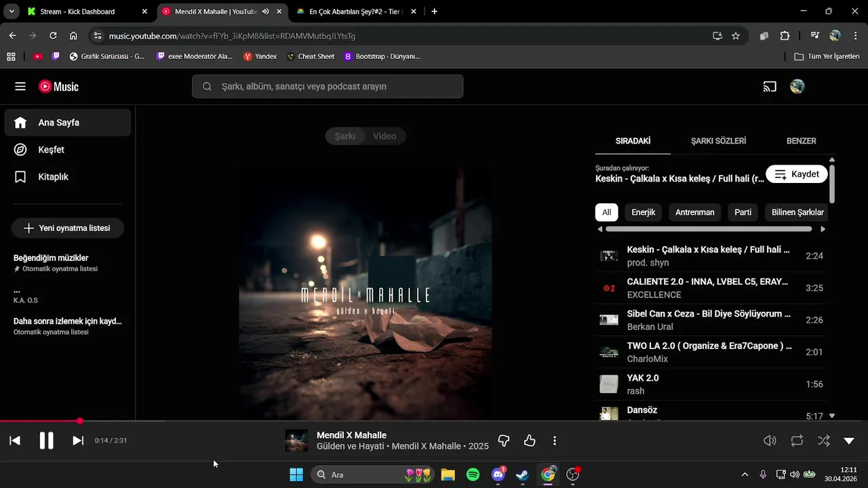Open Keşfet section
Viewport: 868px width, 488px height.
(68, 150)
